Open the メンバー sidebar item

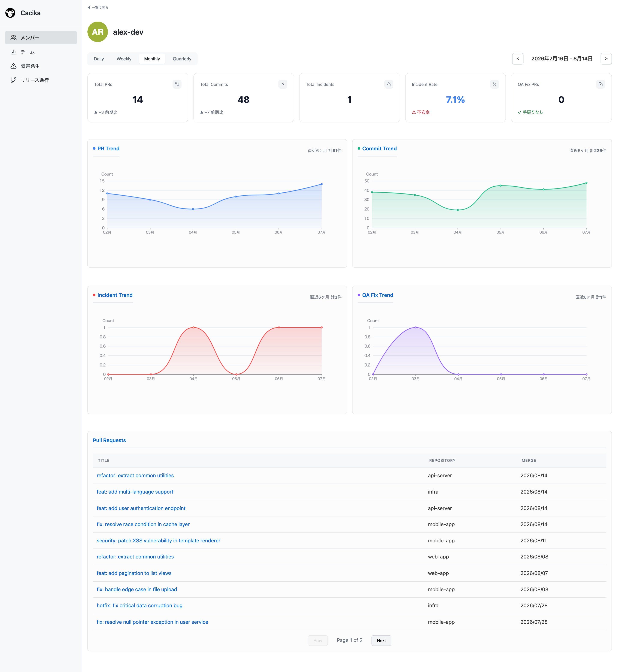click(x=41, y=38)
